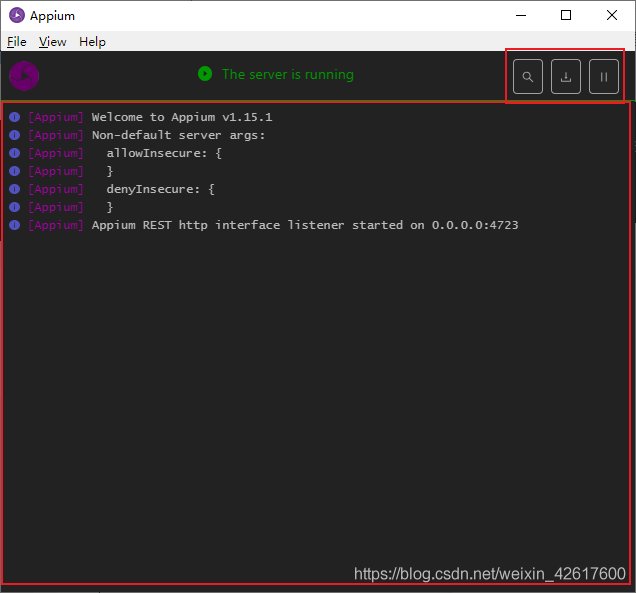Viewport: 636px width, 593px height.
Task: Click the Appium app icon in the title bar
Action: point(17,16)
